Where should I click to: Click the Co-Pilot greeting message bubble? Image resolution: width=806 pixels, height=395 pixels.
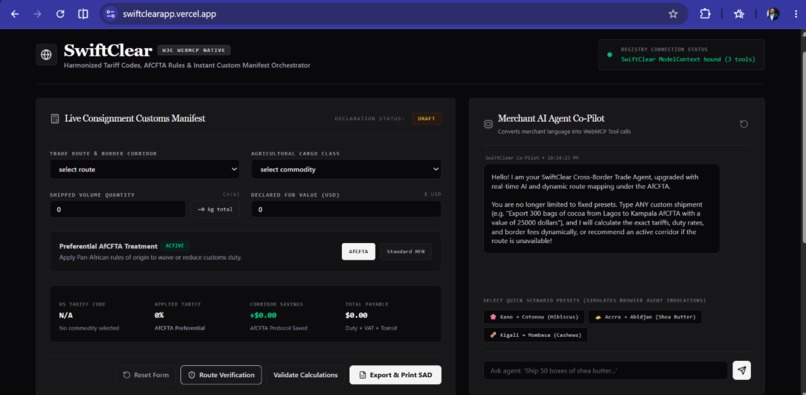601,208
